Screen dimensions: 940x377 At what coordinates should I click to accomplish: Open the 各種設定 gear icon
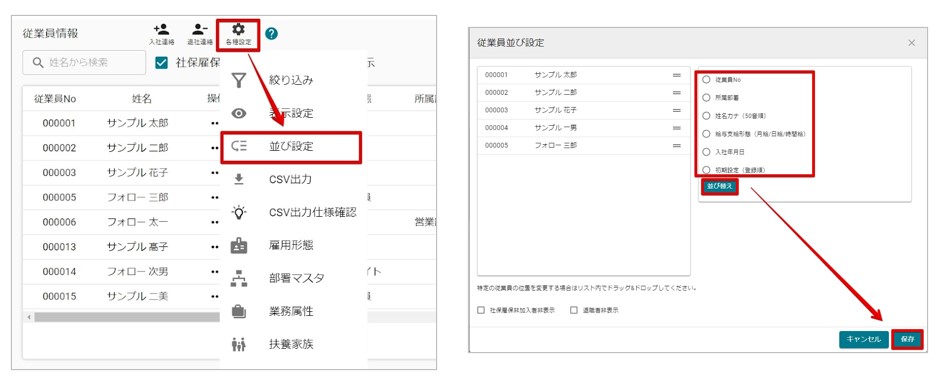click(239, 29)
